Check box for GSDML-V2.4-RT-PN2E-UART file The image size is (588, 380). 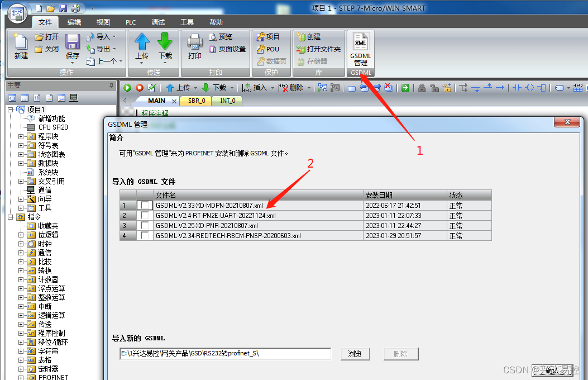(145, 215)
